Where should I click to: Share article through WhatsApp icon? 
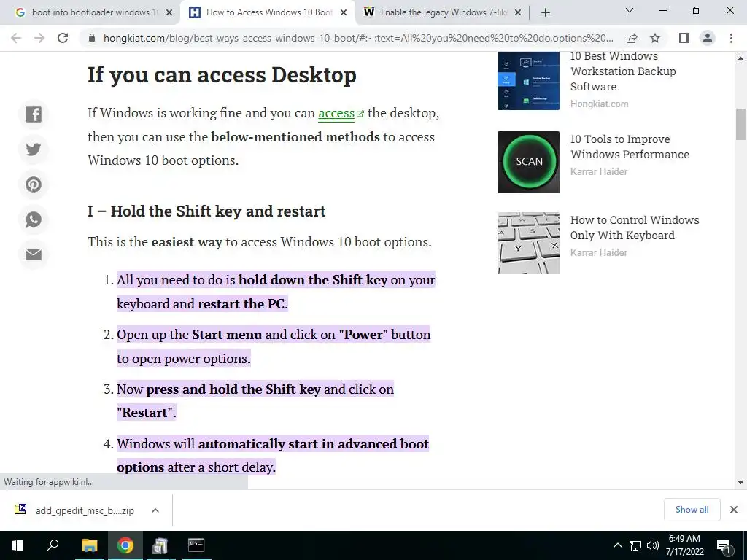point(34,219)
